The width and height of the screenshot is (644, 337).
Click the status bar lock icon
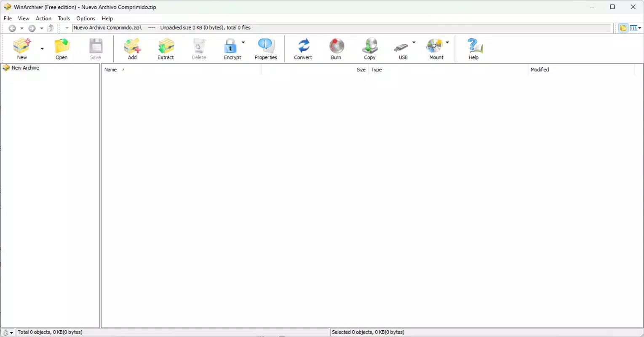click(5, 332)
